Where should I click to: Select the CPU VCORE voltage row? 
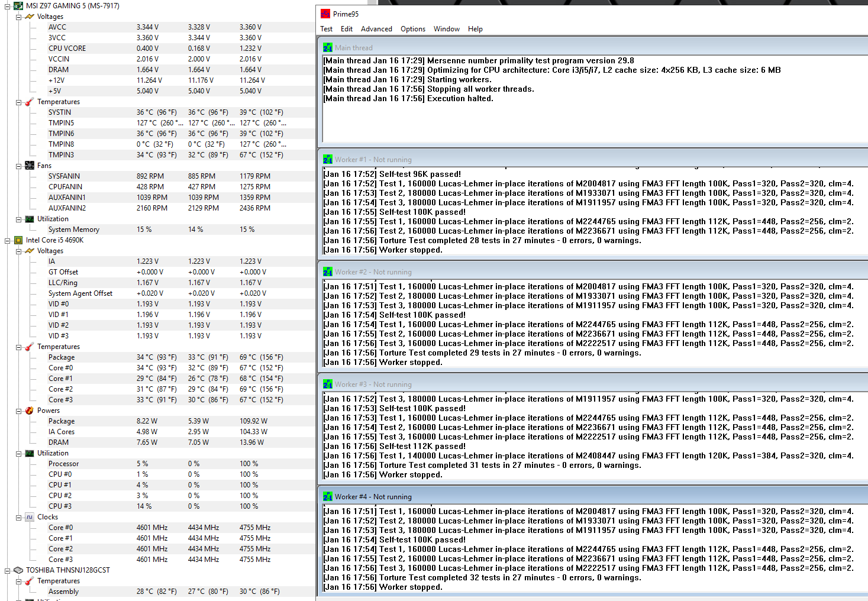click(180, 49)
